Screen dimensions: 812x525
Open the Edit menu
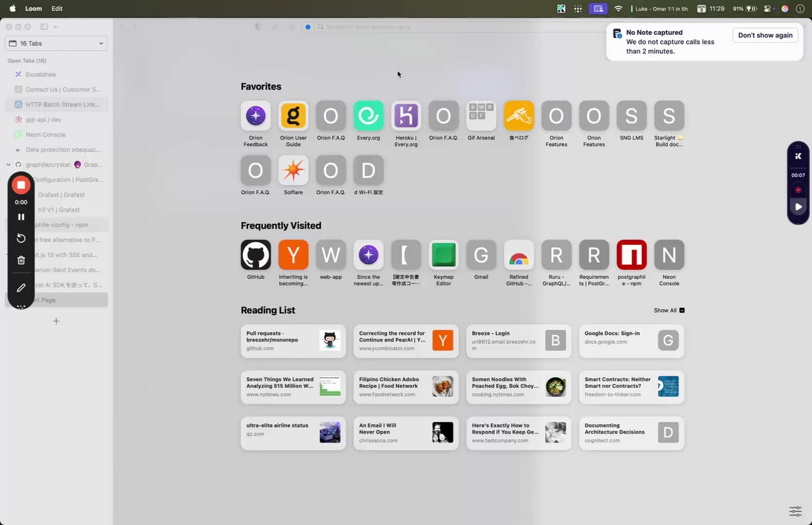57,9
